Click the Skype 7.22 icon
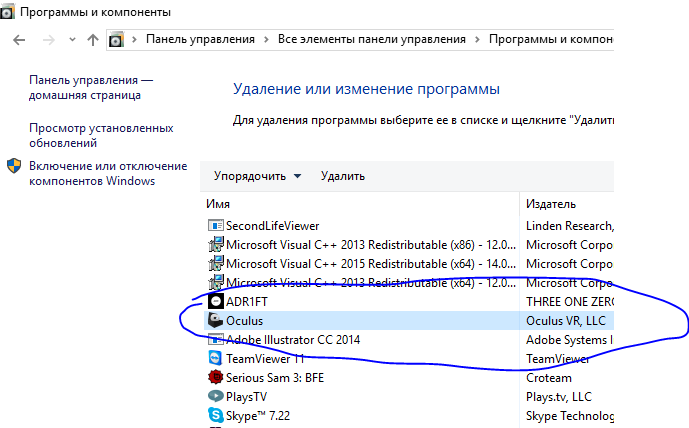The image size is (689, 428). 215,415
